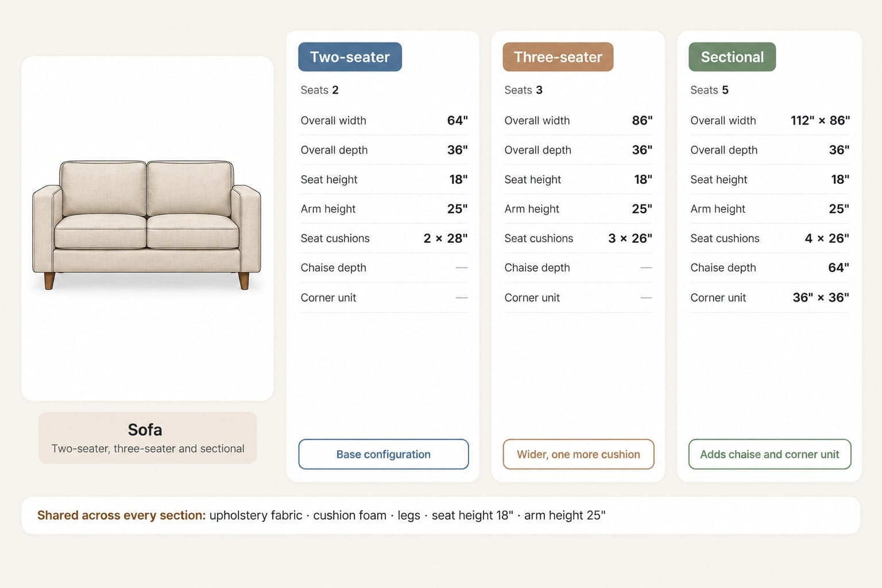Select the Sectional header badge

pyautogui.click(x=732, y=57)
